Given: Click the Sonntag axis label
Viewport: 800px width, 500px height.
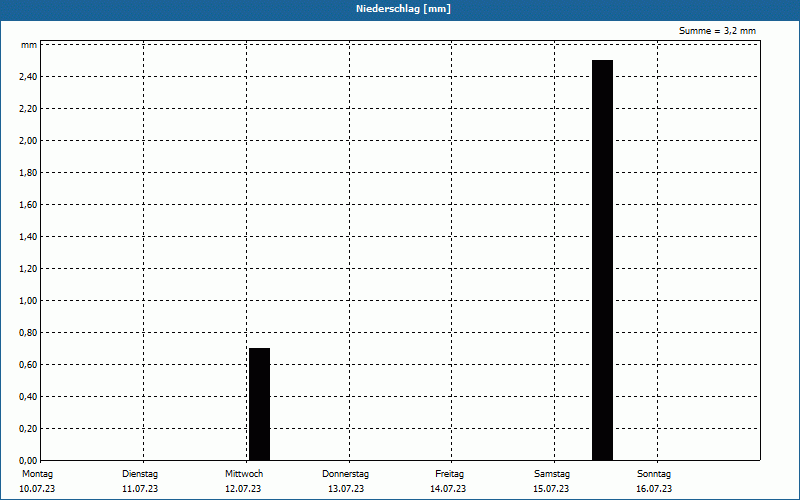Looking at the screenshot, I should (x=654, y=474).
